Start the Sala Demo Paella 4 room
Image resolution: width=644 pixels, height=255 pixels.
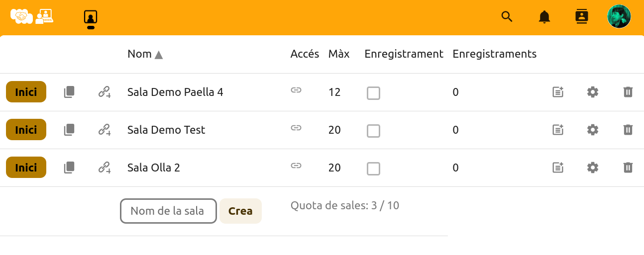(x=26, y=92)
